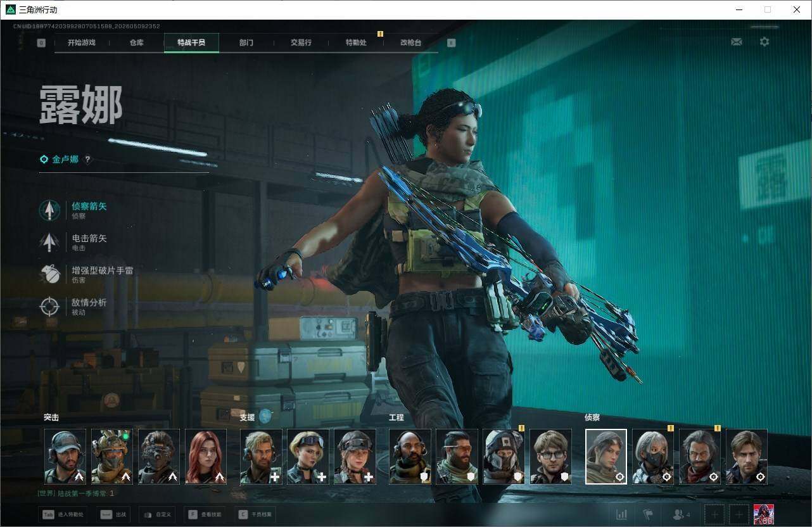Image resolution: width=812 pixels, height=527 pixels.
Task: Click the Q key icon before 开始游戏
Action: (41, 43)
